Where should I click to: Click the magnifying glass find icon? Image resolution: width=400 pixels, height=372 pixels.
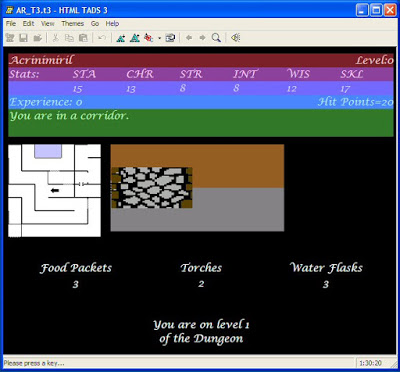216,38
